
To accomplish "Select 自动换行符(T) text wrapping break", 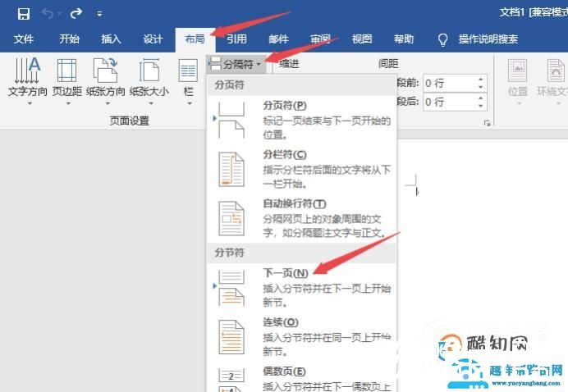I will pyautogui.click(x=302, y=218).
